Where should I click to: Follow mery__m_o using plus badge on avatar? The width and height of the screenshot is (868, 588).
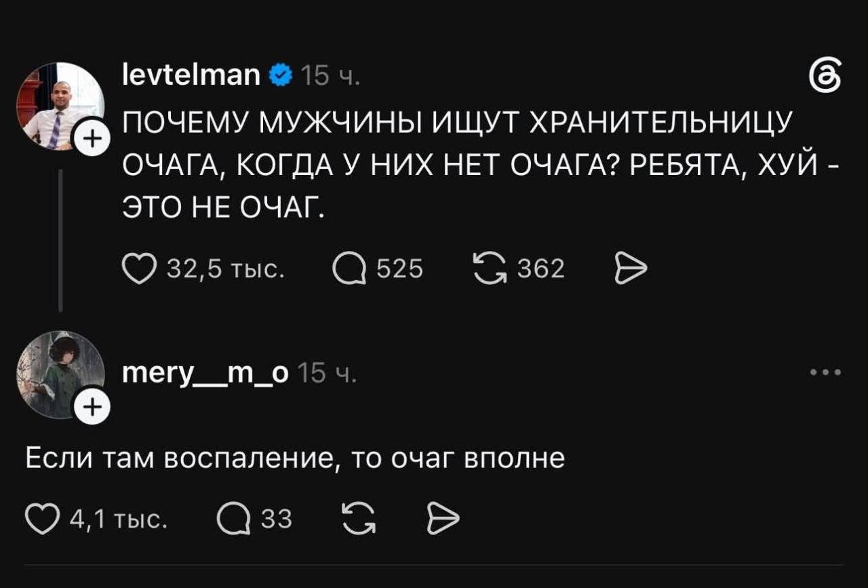[92, 407]
